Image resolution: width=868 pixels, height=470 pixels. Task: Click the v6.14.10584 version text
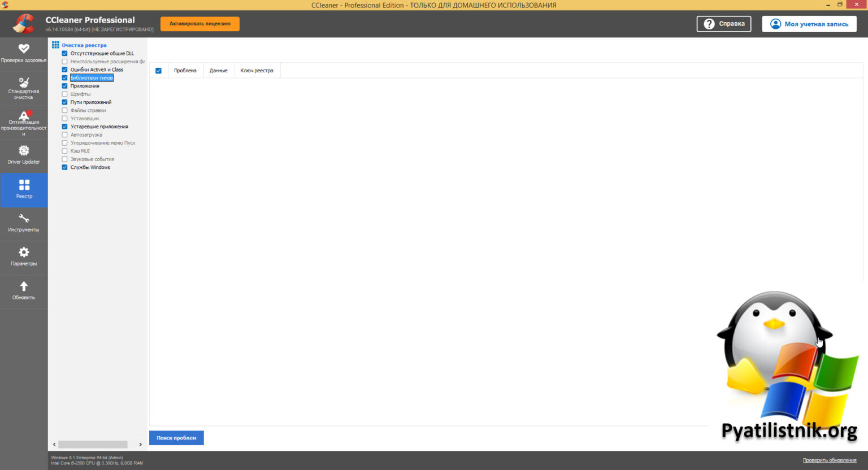pyautogui.click(x=99, y=29)
